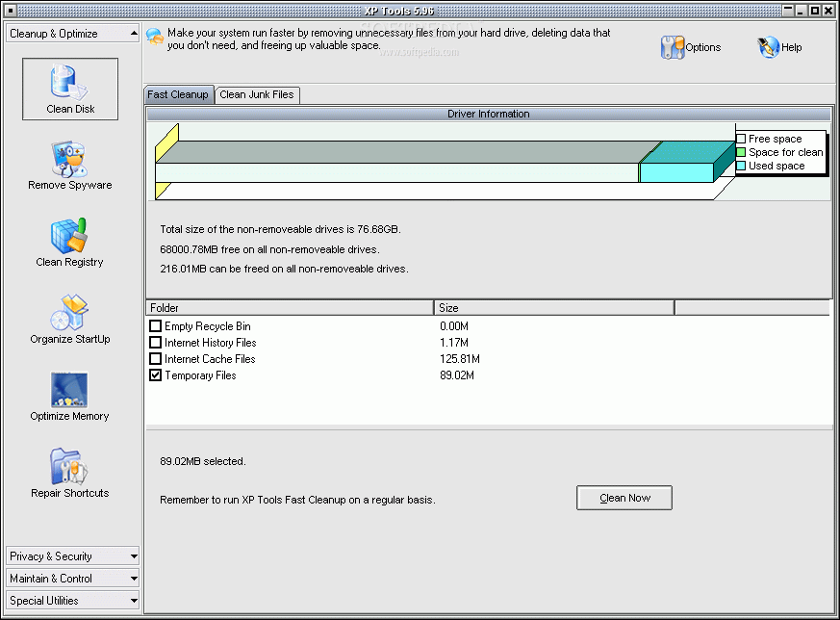This screenshot has width=840, height=620.
Task: Open the Clean Disk tool
Action: [70, 89]
